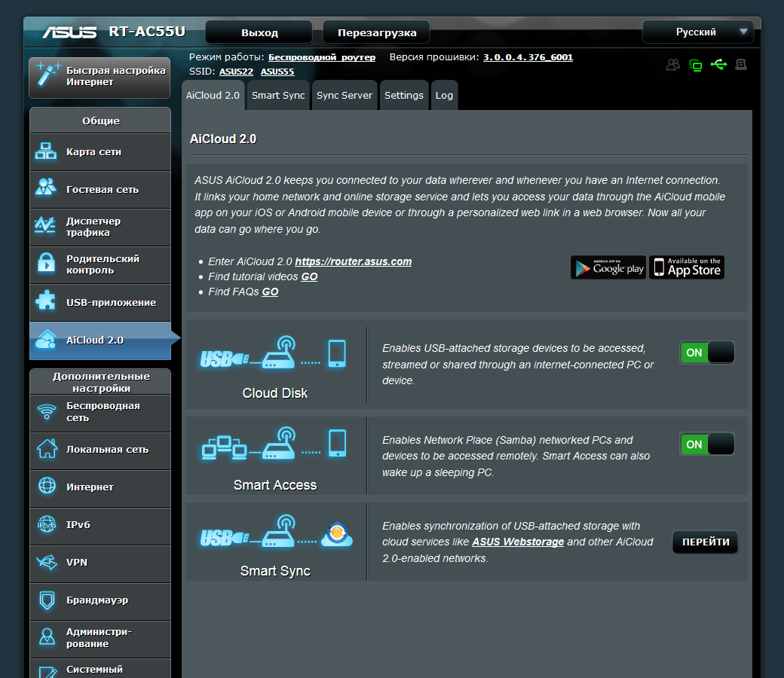
Task: Select Гостевая сеть menu entry
Action: 100,189
